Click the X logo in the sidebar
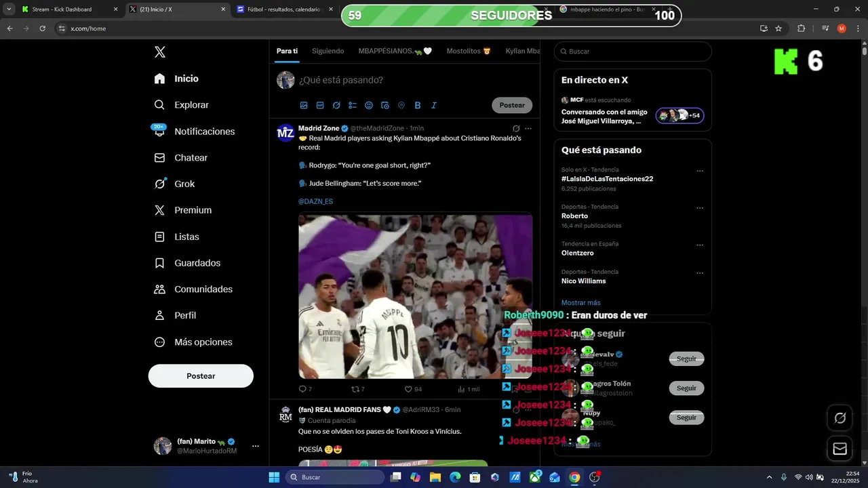Screen dimensions: 868x488 (x=160, y=52)
